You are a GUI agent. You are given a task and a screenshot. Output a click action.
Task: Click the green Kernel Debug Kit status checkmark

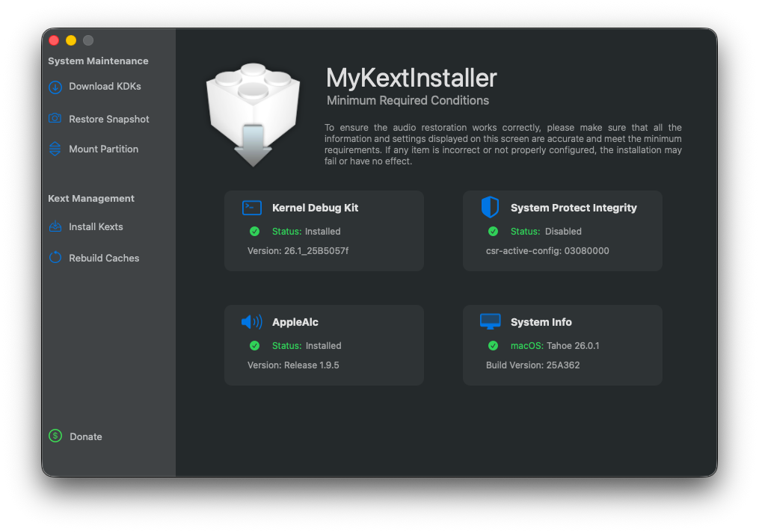tap(254, 232)
